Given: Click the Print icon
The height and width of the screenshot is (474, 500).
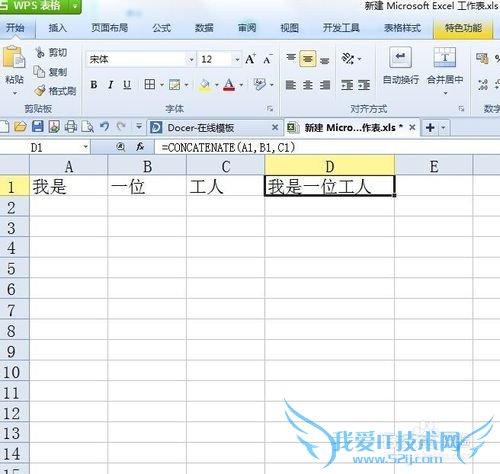Looking at the screenshot, I should [71, 127].
